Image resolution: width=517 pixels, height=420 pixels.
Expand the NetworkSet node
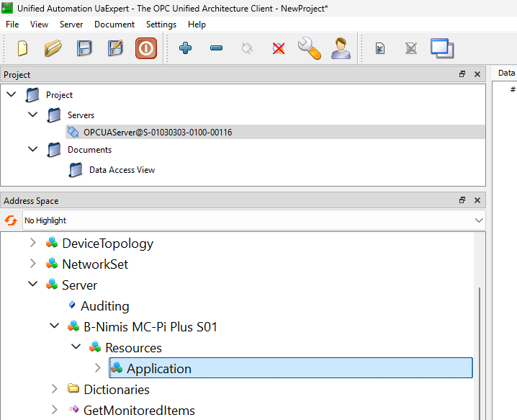click(33, 264)
